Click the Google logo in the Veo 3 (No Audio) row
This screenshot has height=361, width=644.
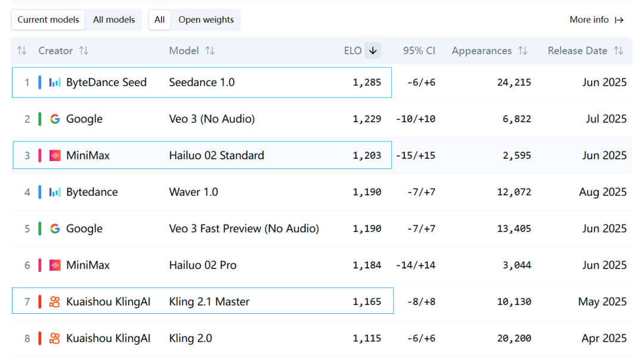pos(55,119)
